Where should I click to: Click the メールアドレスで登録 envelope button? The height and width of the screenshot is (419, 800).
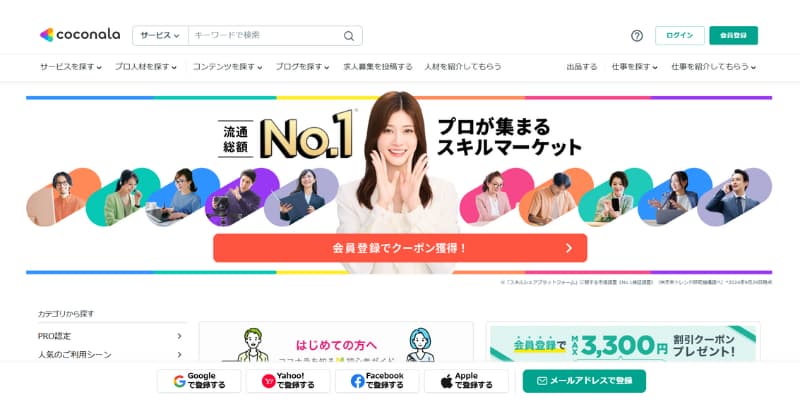coord(584,381)
